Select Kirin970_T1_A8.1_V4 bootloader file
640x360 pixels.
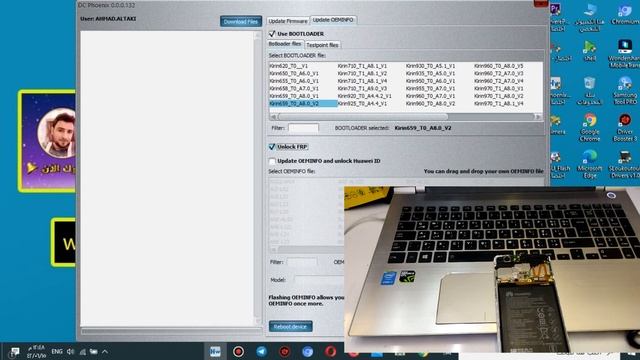click(499, 104)
